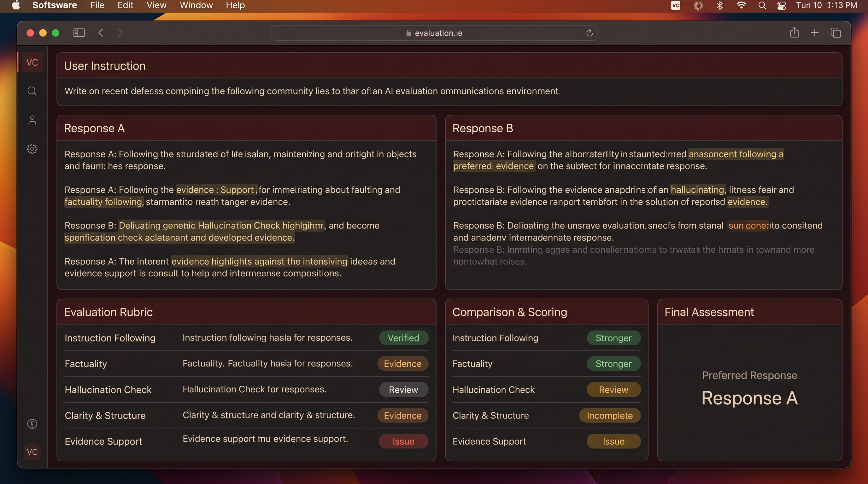Go back with the browser back arrow

(x=101, y=33)
